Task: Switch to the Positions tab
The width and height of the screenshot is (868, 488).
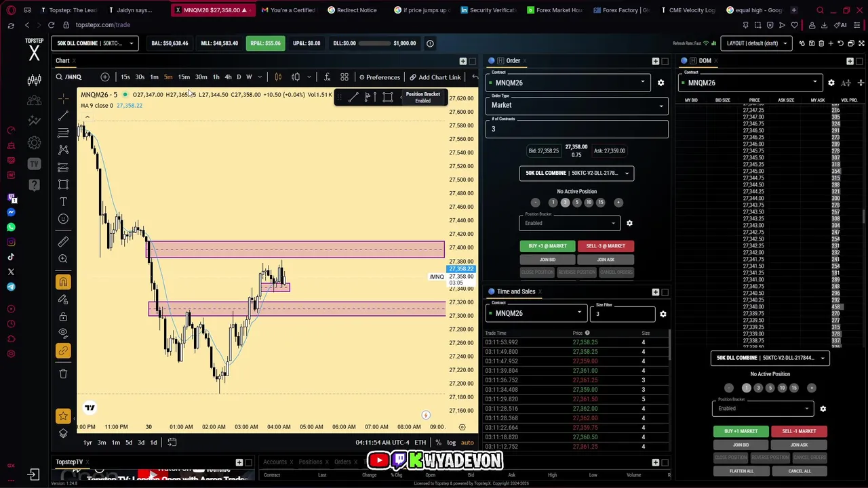Action: coord(311,462)
